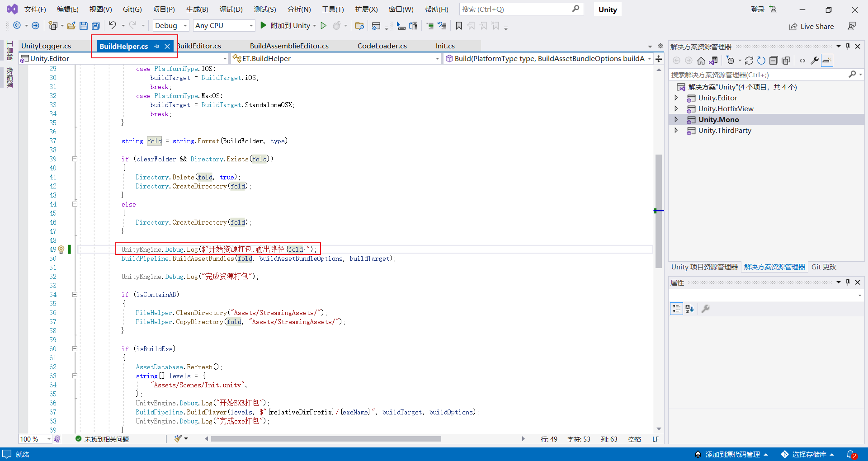Toggle a bookmark on current line
Viewport: 868px width, 461px height.
pos(458,26)
